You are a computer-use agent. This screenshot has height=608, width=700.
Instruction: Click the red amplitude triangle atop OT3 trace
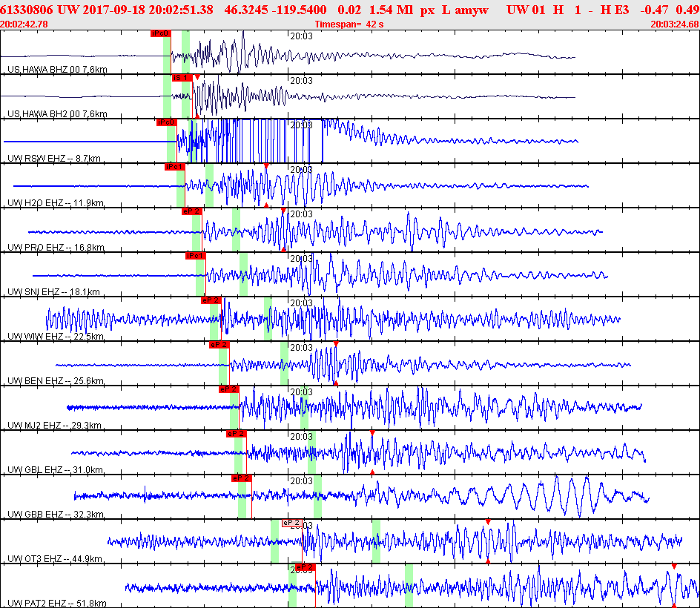(x=488, y=522)
